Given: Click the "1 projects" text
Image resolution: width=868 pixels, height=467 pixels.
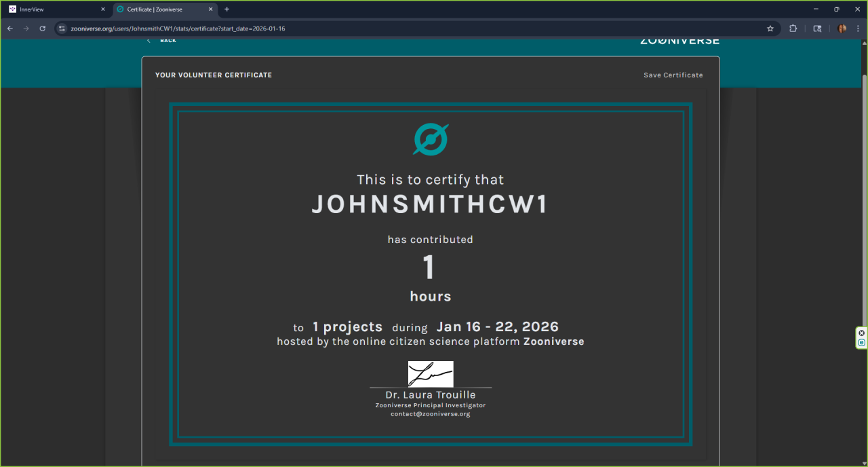Looking at the screenshot, I should [x=347, y=327].
